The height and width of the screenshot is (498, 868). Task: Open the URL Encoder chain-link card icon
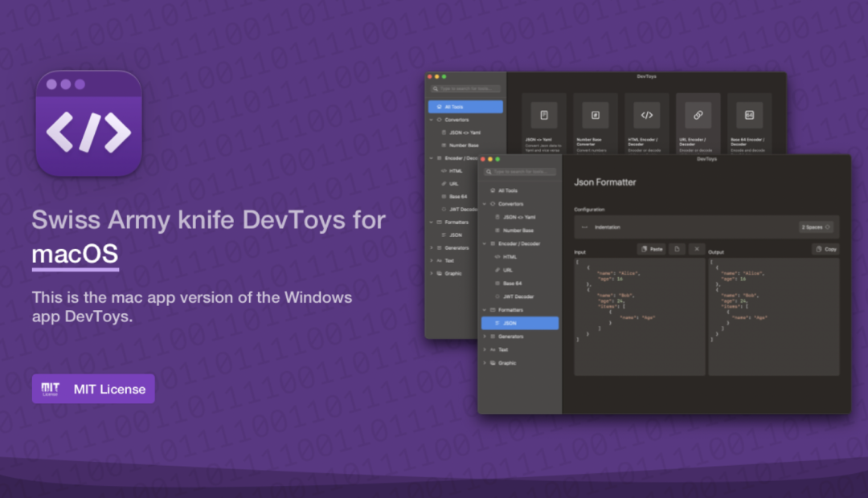click(698, 115)
